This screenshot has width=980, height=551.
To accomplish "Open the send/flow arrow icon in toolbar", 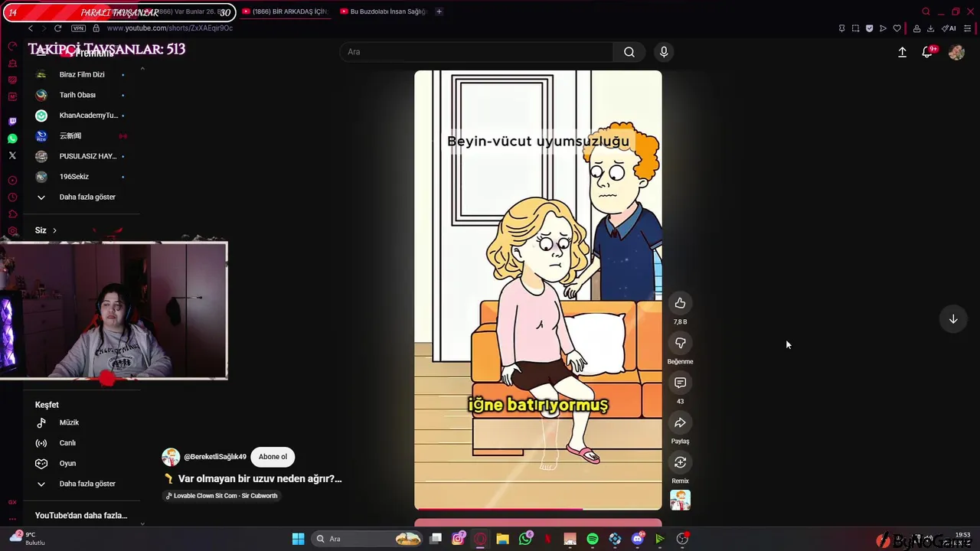I will [x=883, y=28].
